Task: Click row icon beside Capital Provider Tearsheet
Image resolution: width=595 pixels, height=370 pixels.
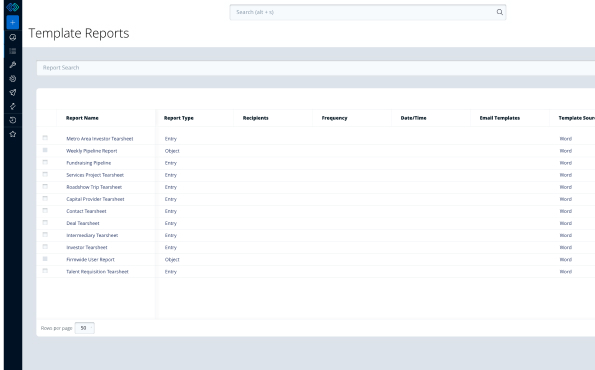Action: (x=45, y=198)
